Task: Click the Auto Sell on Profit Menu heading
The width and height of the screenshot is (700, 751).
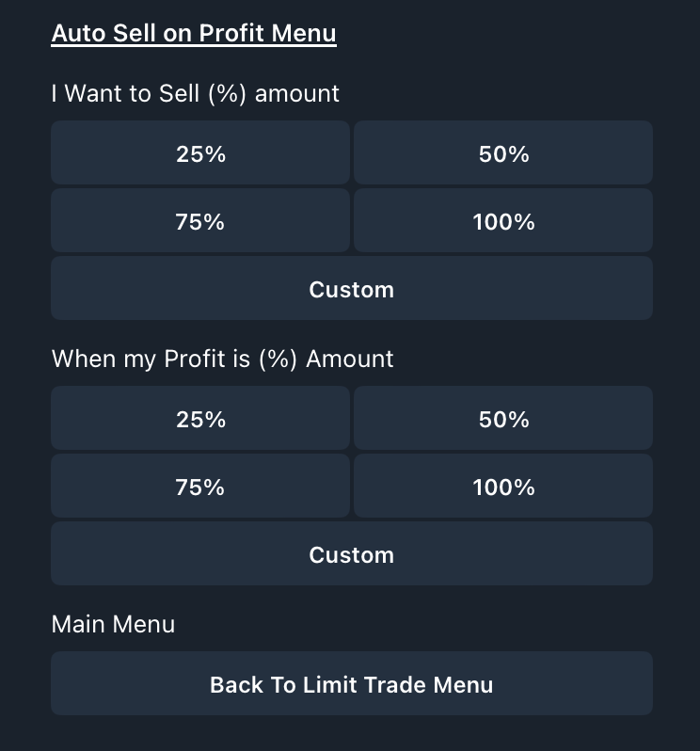Action: [194, 34]
